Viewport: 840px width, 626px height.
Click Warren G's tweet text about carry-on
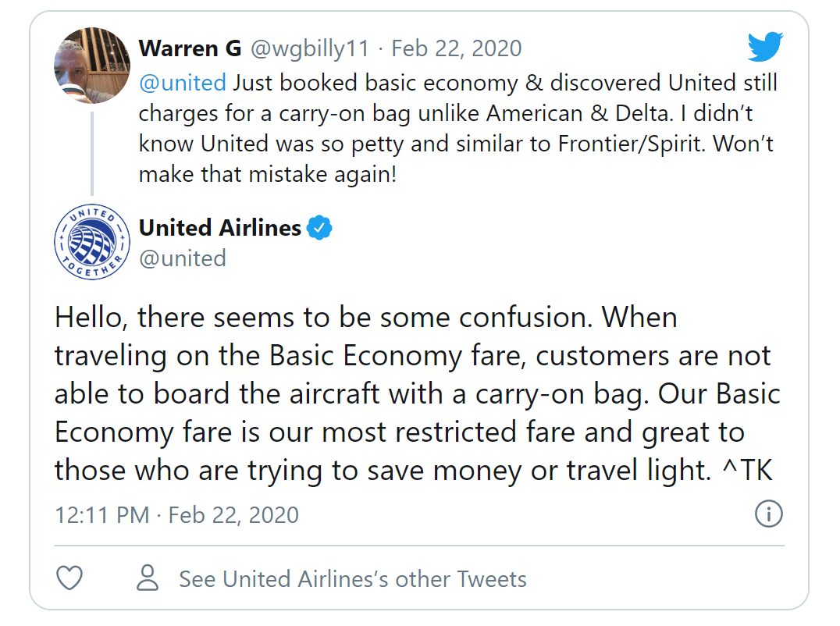458,129
